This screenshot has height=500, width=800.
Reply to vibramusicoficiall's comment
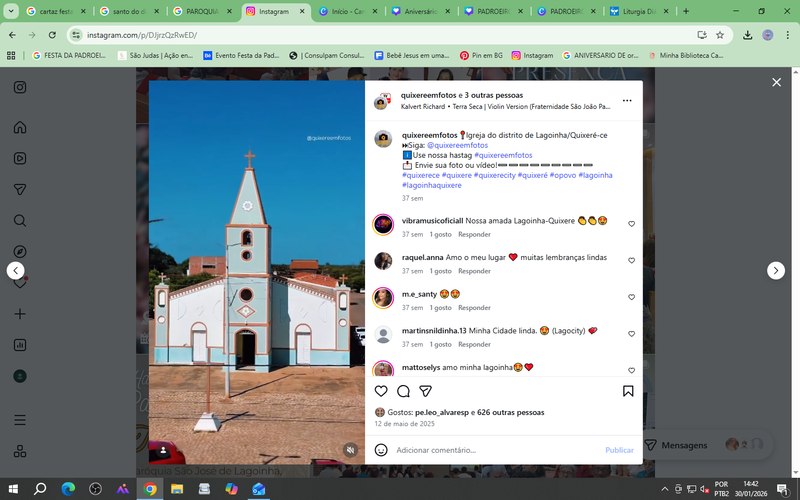(474, 234)
